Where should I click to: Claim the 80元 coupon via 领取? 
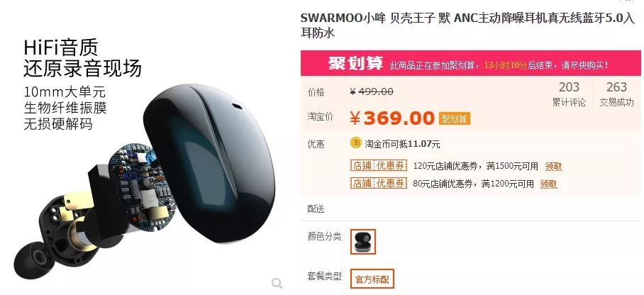click(x=549, y=184)
